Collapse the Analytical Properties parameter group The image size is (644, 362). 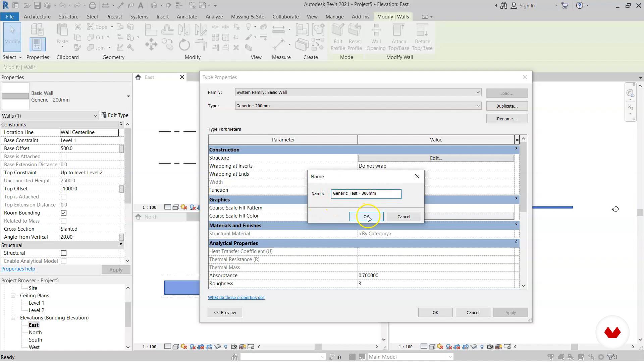point(516,242)
